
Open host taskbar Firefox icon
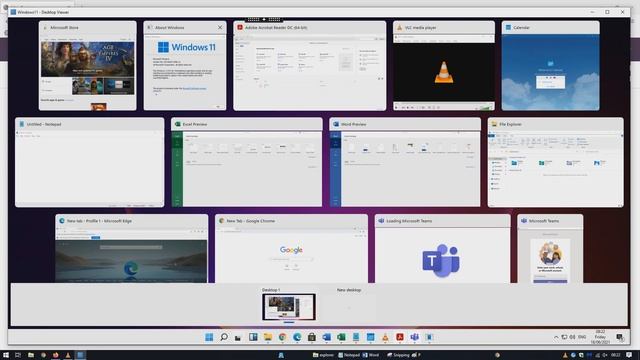pyautogui.click(x=56, y=355)
